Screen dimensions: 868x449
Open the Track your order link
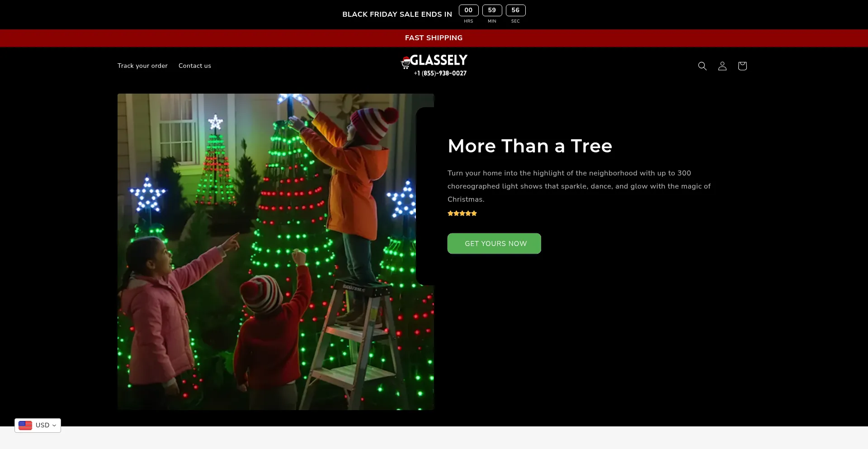point(142,66)
